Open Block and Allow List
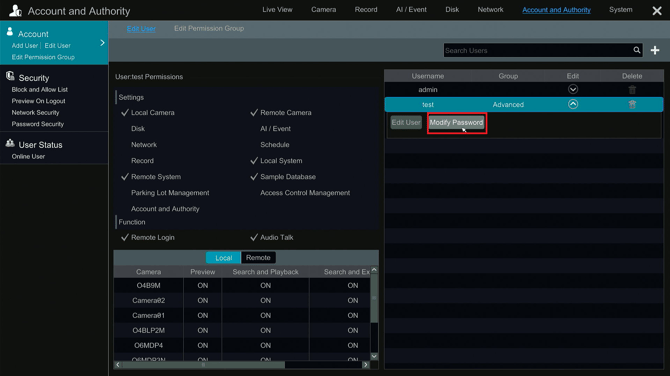Viewport: 670px width, 376px height. pos(40,90)
